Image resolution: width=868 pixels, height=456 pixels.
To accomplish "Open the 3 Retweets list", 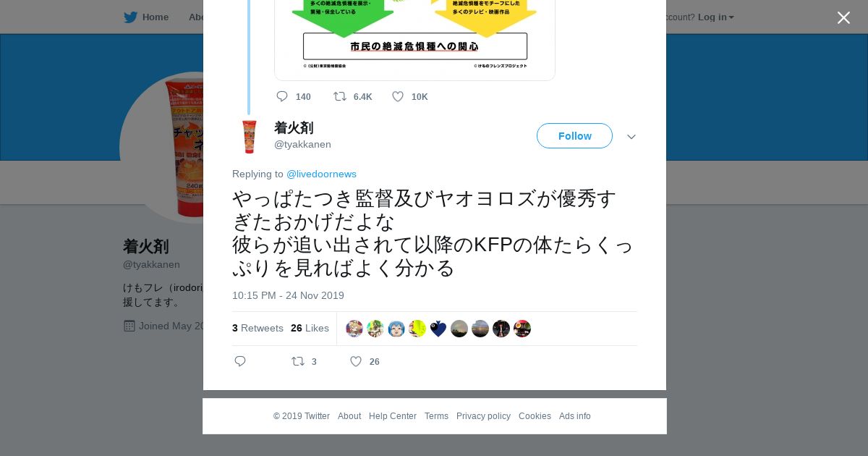I will pyautogui.click(x=258, y=328).
